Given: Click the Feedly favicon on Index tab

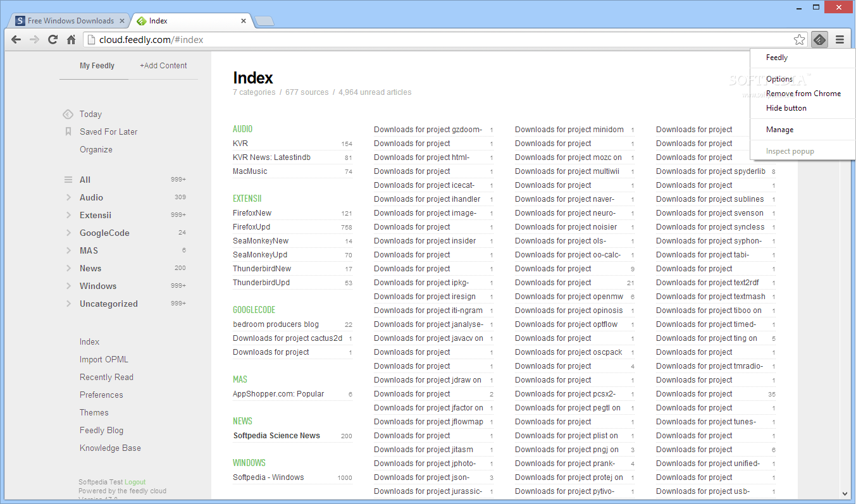Looking at the screenshot, I should pos(141,21).
